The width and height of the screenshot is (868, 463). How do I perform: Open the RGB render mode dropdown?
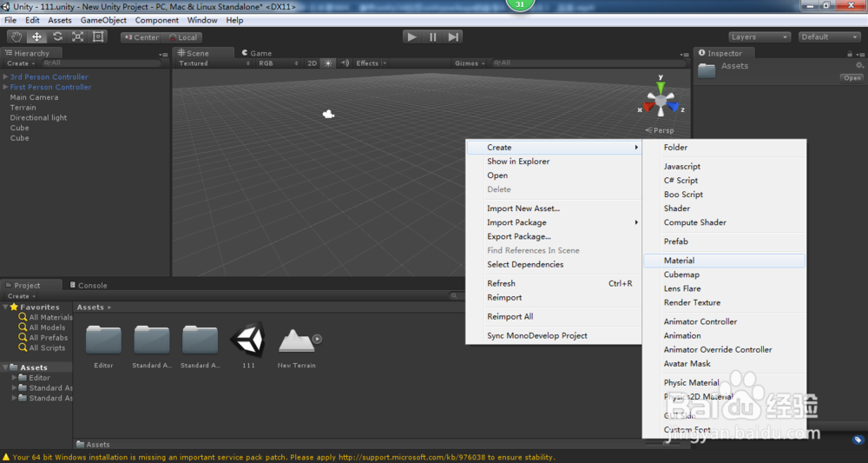pos(279,63)
